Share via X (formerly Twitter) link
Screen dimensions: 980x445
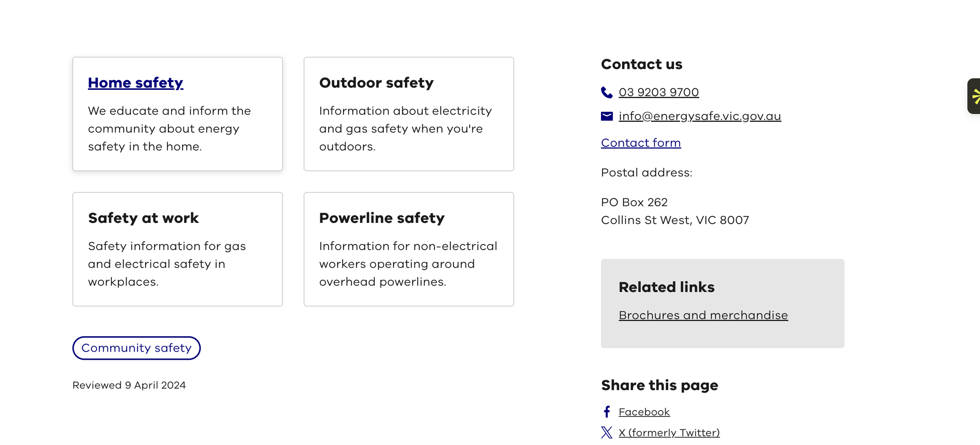coord(669,433)
